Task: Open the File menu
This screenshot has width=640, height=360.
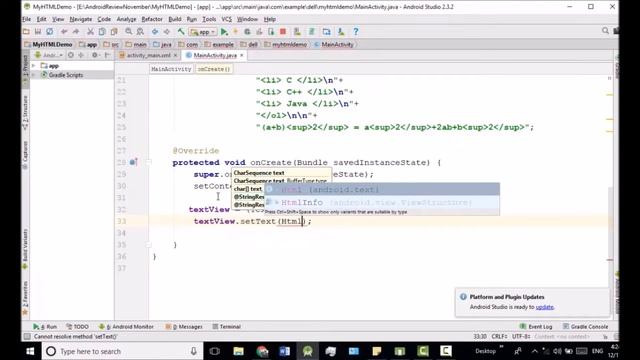Action: click(x=27, y=19)
